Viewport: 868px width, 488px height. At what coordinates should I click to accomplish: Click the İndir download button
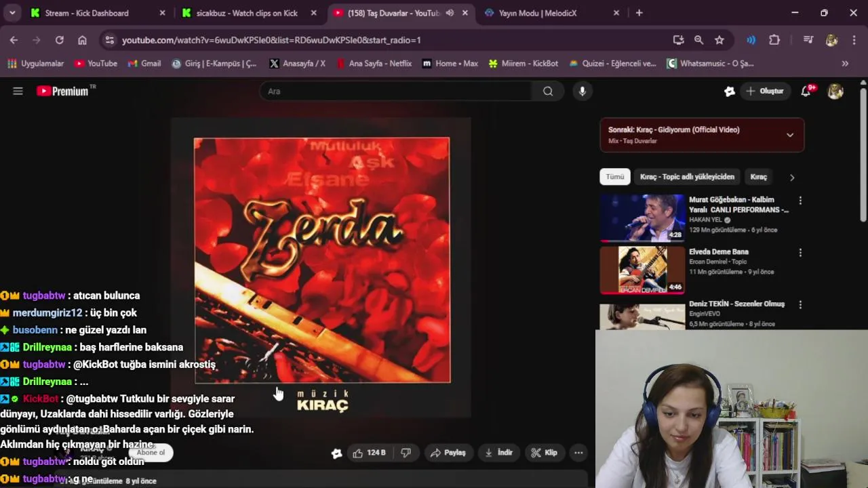pos(498,453)
